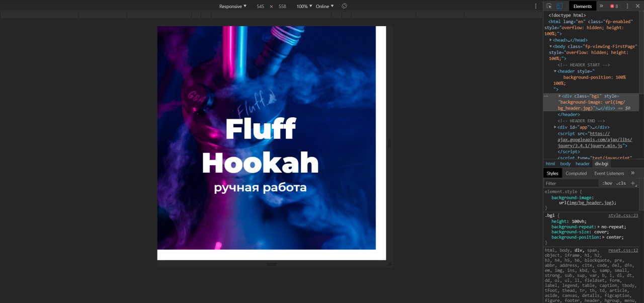This screenshot has height=303, width=644.
Task: Open DevTools customize three-dot menu
Action: 627,6
